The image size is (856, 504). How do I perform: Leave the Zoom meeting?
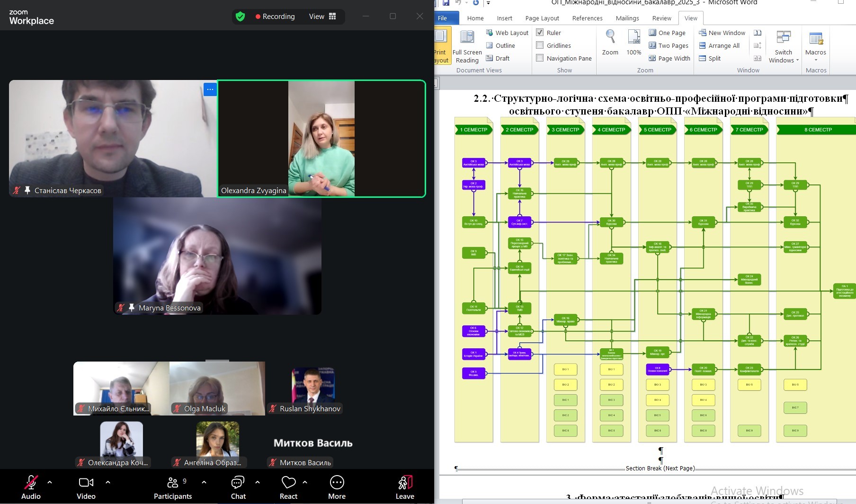point(405,486)
